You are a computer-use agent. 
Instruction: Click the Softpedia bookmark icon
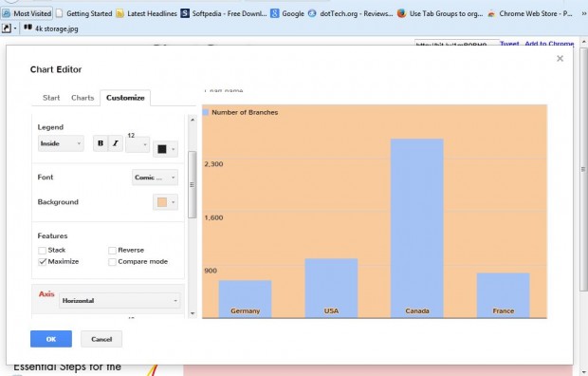coord(185,13)
